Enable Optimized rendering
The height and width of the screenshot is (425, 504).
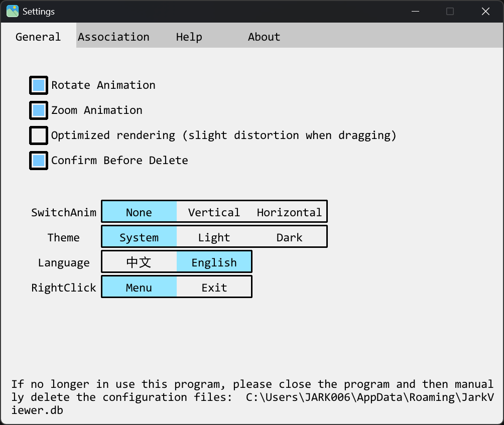point(38,135)
